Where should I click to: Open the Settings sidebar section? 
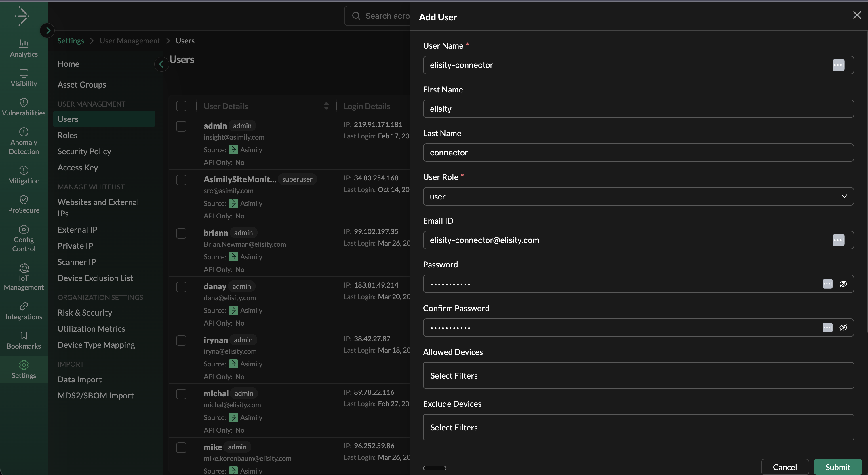[24, 370]
